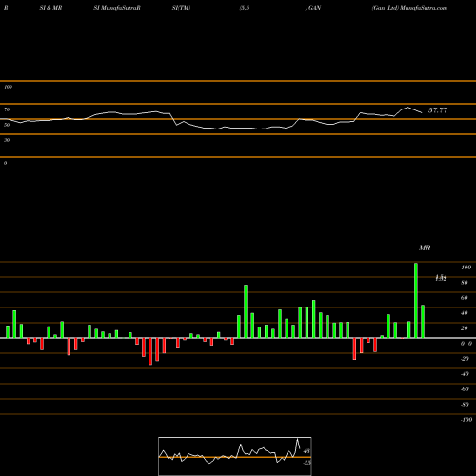Image resolution: width=476 pixels, height=476 pixels.
Task: Click the 0 label on the RSI axis
Action: (5, 163)
